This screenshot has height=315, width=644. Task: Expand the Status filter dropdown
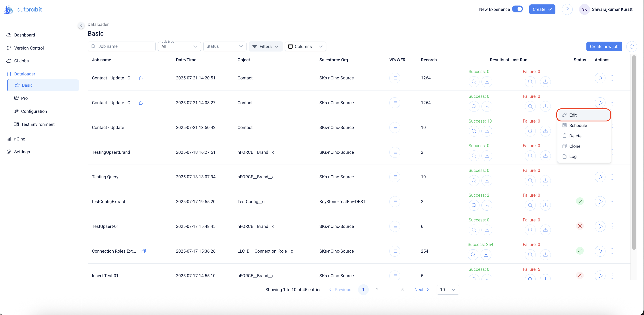[x=225, y=46]
